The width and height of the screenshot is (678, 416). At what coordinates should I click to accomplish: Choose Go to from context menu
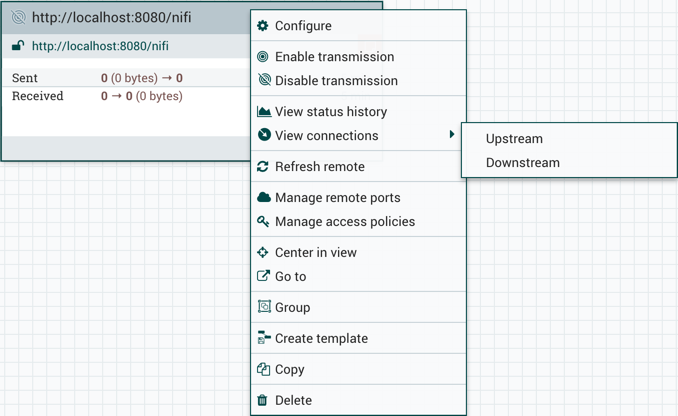coord(290,277)
